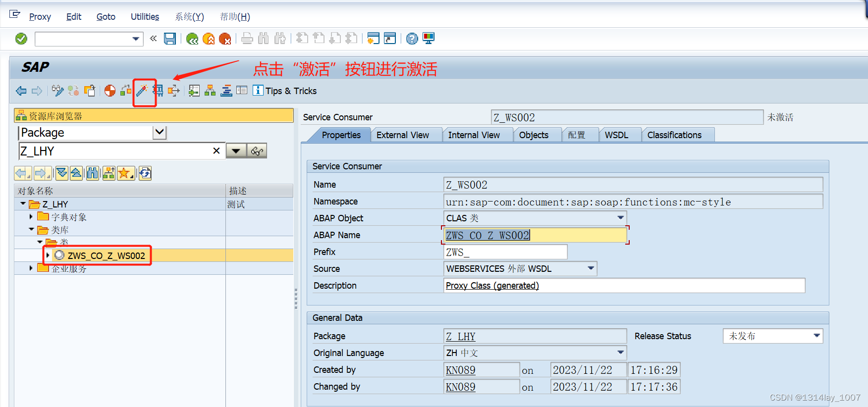Viewport: 868px width, 407px height.
Task: Click the Help question mark icon
Action: click(x=412, y=39)
